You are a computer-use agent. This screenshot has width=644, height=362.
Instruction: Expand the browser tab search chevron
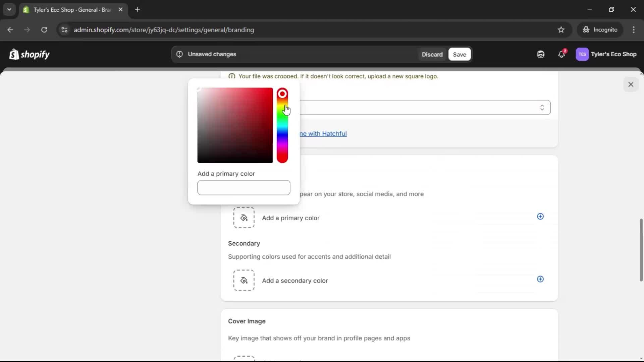click(x=9, y=9)
